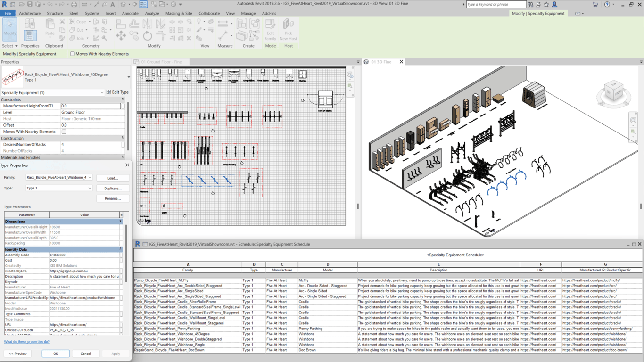Open the Family dropdown in Type Properties
Image resolution: width=644 pixels, height=362 pixels.
(90, 178)
